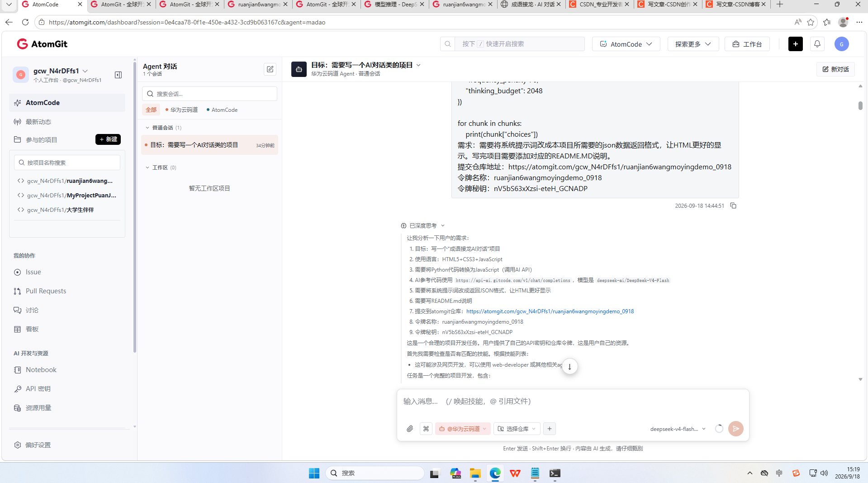Open the 探索更多 dropdown
The width and height of the screenshot is (868, 483).
pyautogui.click(x=693, y=44)
